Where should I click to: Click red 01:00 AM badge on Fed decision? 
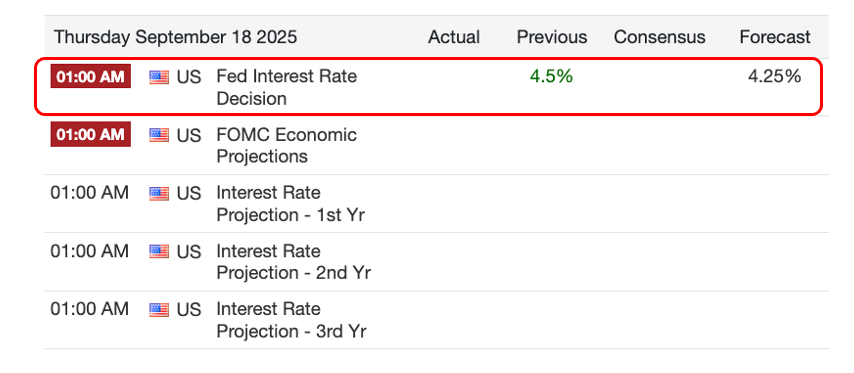90,76
